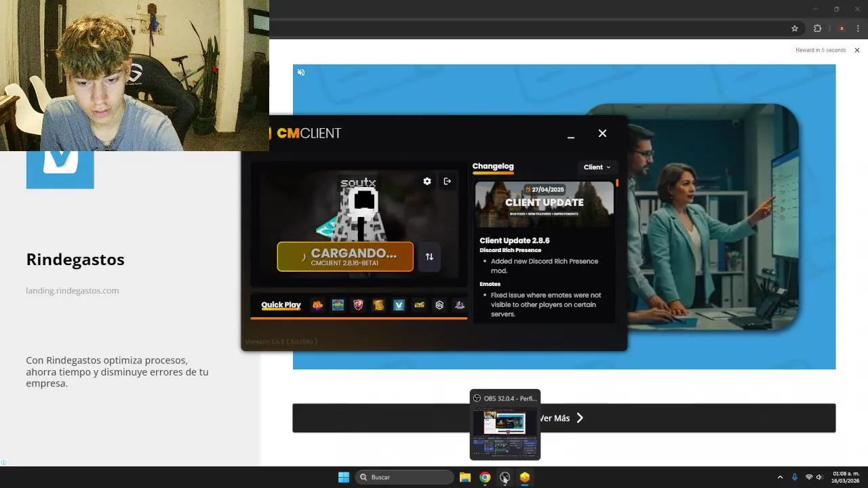This screenshot has height=488, width=868.
Task: Open Wi-Fi network tray icon
Action: click(x=809, y=477)
